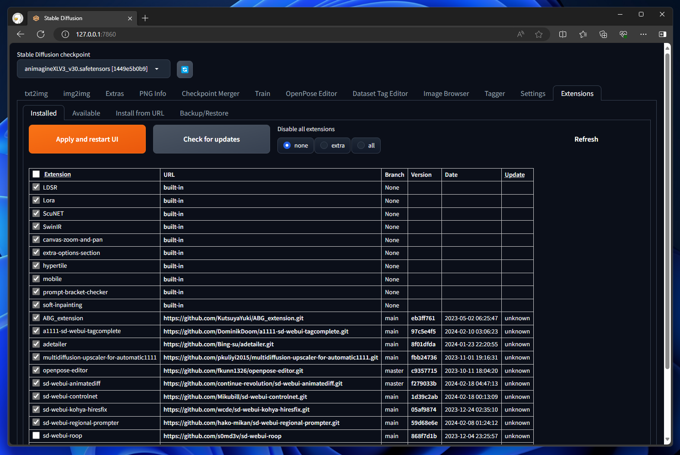Open the sd-webui-animatediff GitHub URL link
The height and width of the screenshot is (455, 680).
coord(253,383)
